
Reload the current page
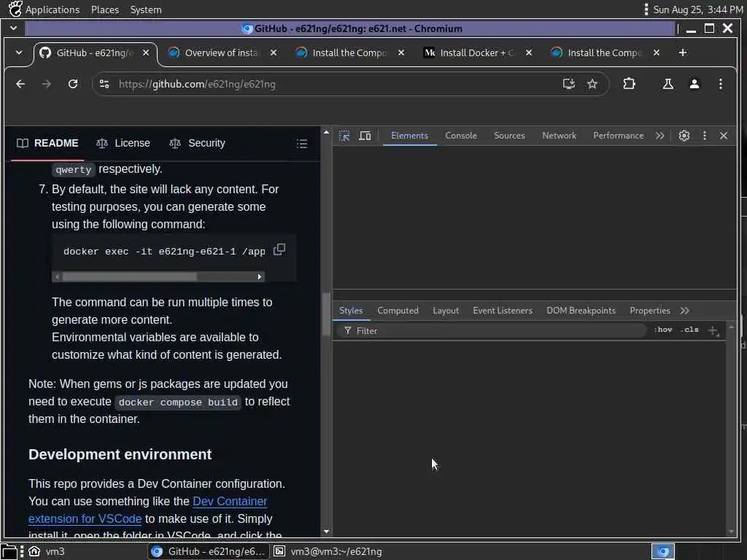pos(73,85)
